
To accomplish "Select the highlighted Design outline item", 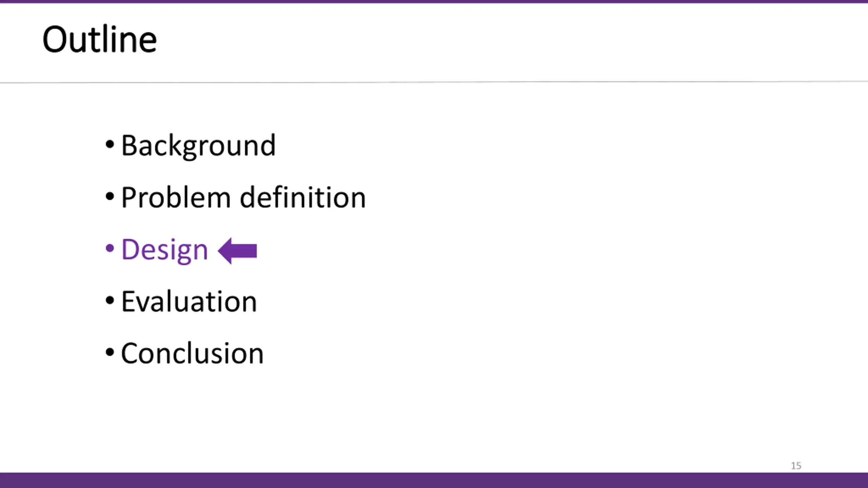I will coord(164,250).
